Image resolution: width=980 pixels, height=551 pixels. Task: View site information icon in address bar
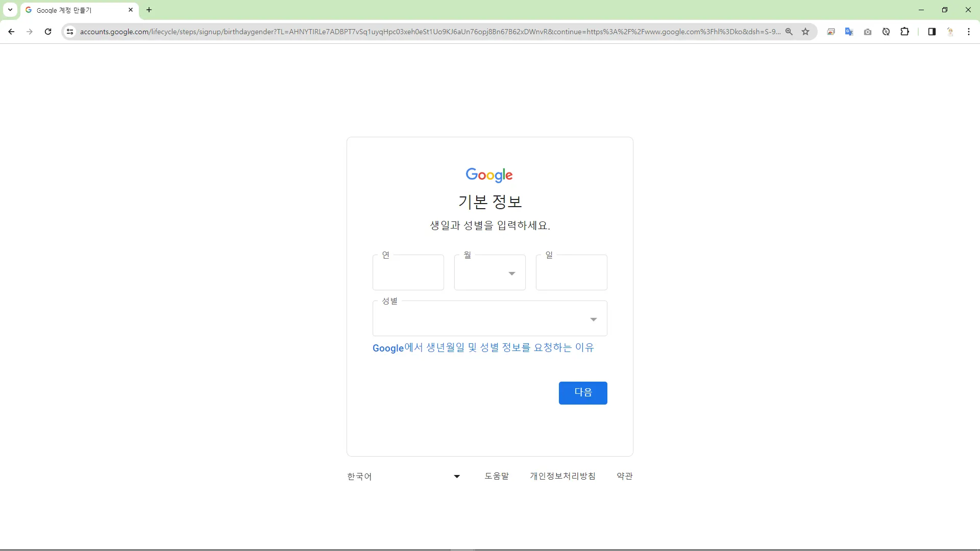(x=70, y=32)
